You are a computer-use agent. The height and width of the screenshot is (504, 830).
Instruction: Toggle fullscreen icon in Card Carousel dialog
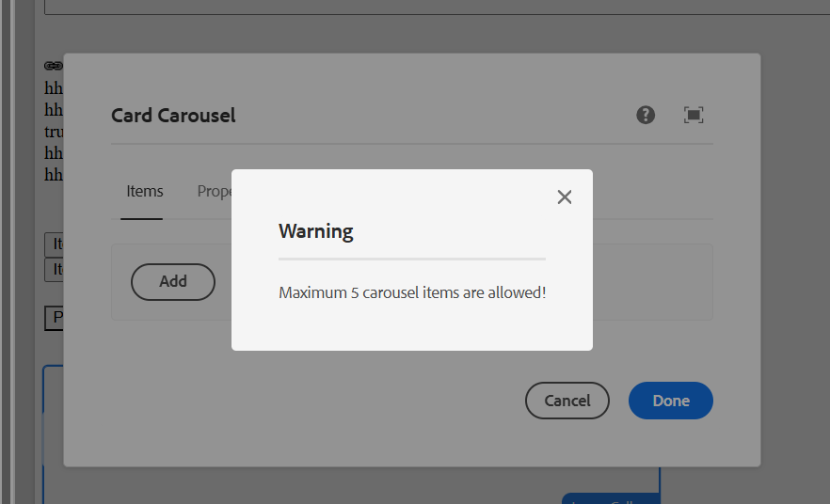click(x=694, y=115)
